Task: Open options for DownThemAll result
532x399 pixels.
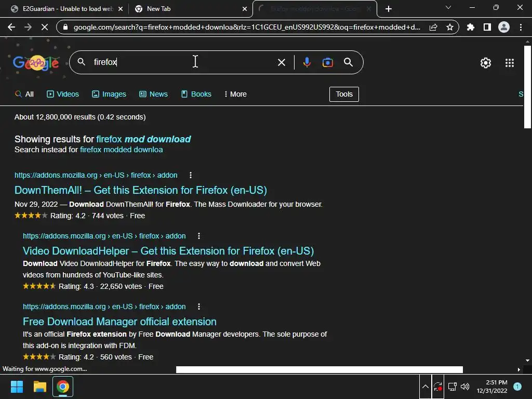Action: click(x=191, y=175)
